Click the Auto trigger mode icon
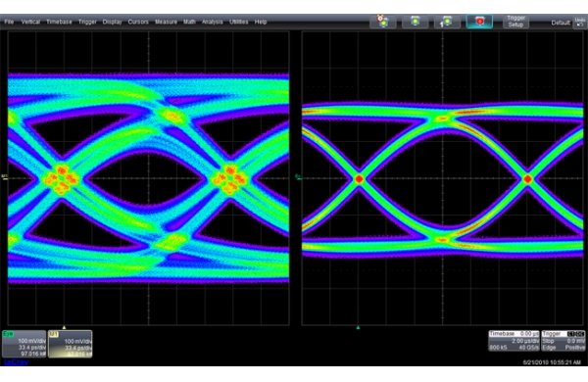588x382 pixels. [383, 22]
